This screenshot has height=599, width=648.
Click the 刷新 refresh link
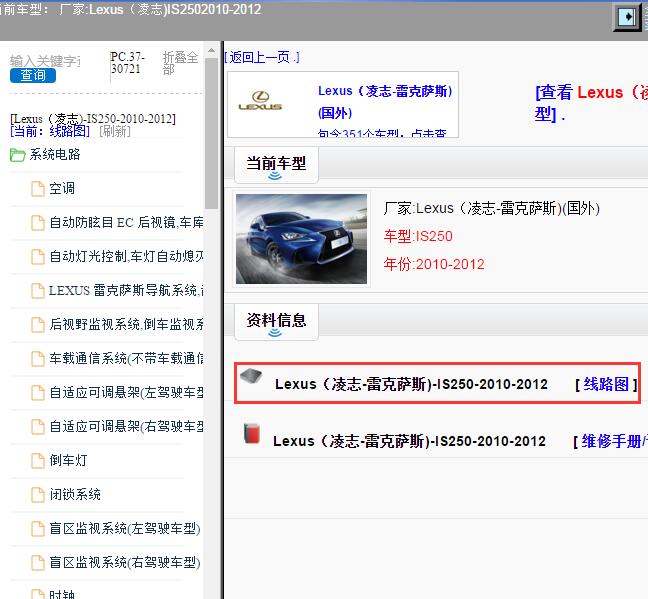(115, 131)
